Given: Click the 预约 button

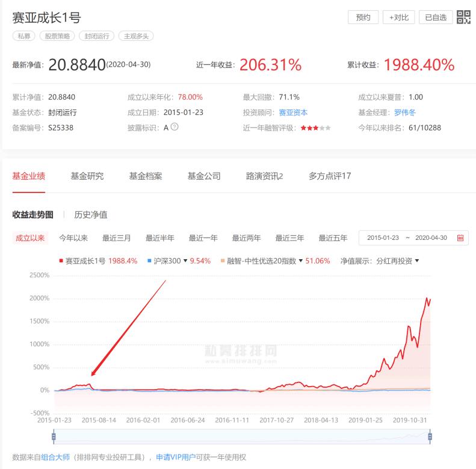Looking at the screenshot, I should click(x=363, y=17).
